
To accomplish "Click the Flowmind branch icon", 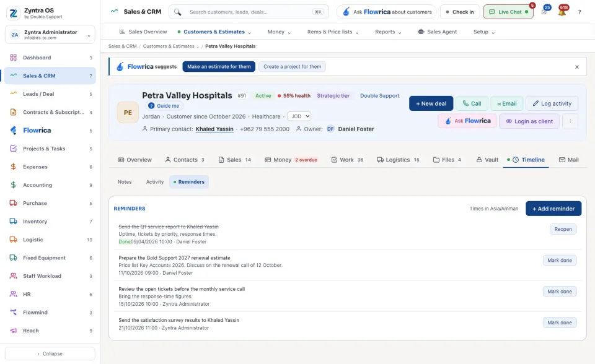I will [13, 313].
